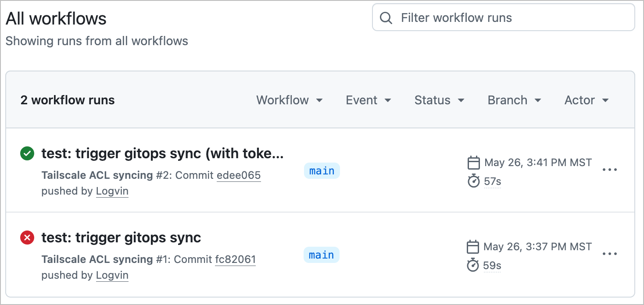644x305 pixels.
Task: Open run 'test: trigger gitops sync (with toke...'
Action: click(163, 154)
